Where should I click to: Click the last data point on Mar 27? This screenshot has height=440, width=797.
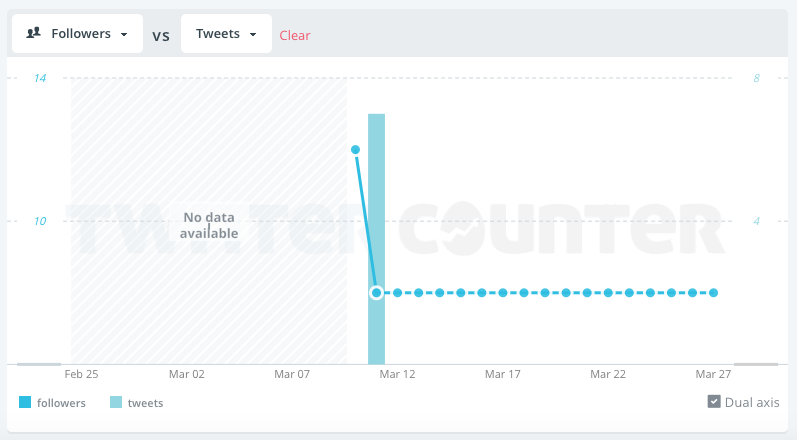[713, 293]
